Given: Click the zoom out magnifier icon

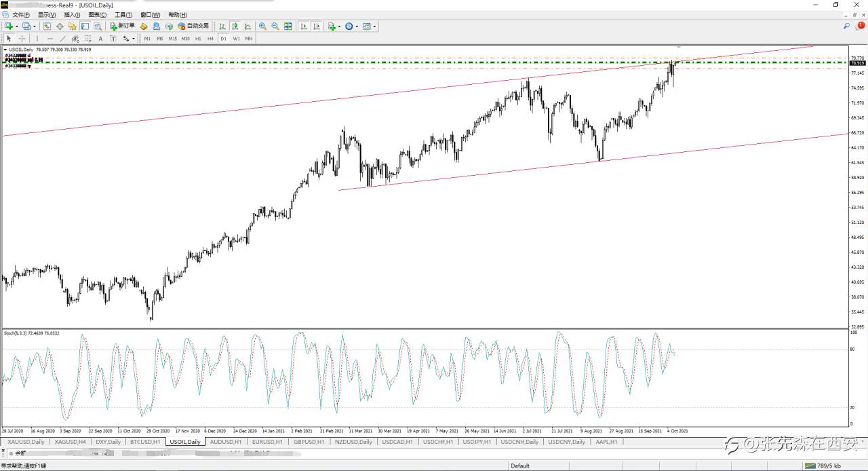Looking at the screenshot, I should 275,26.
